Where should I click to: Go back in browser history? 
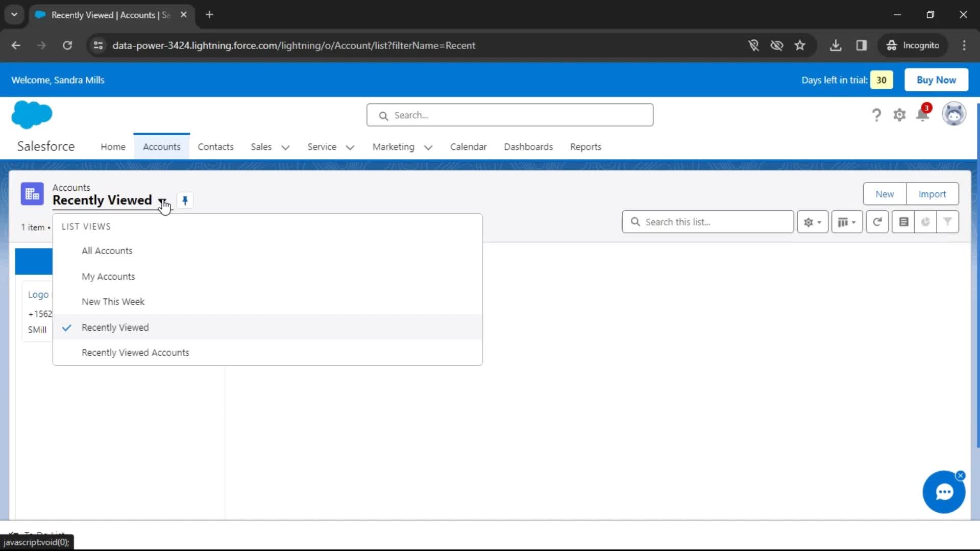(x=16, y=45)
